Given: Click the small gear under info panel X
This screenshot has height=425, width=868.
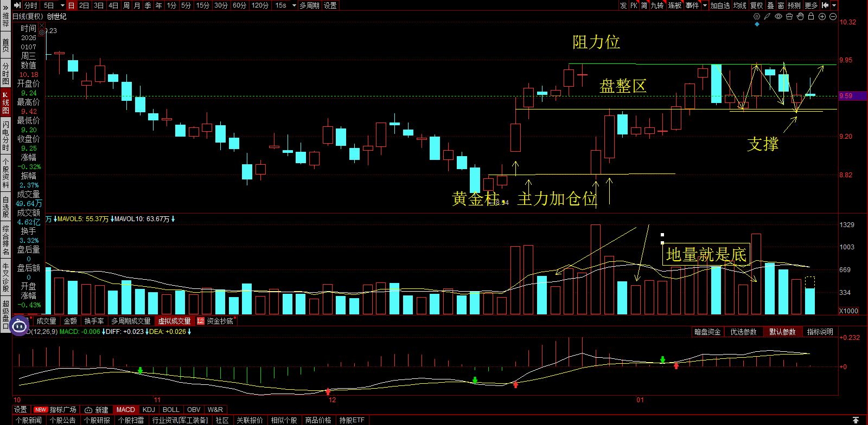Looking at the screenshot, I should 42,32.
